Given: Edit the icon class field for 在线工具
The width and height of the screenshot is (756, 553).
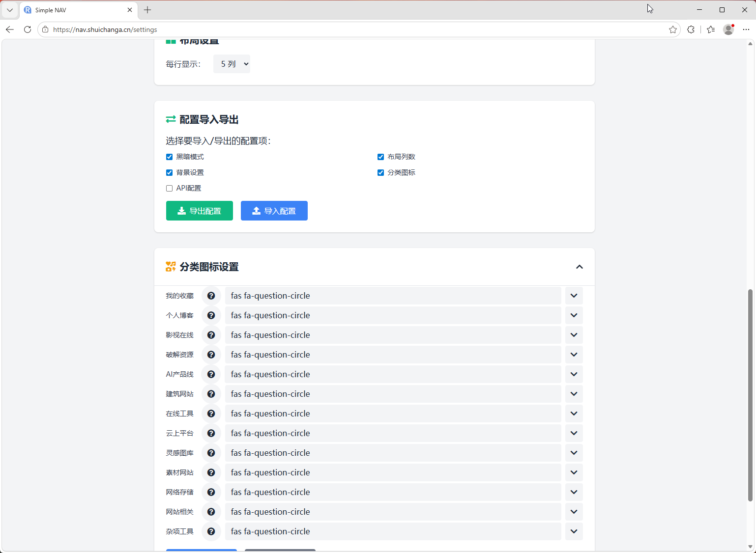Looking at the screenshot, I should pos(393,414).
